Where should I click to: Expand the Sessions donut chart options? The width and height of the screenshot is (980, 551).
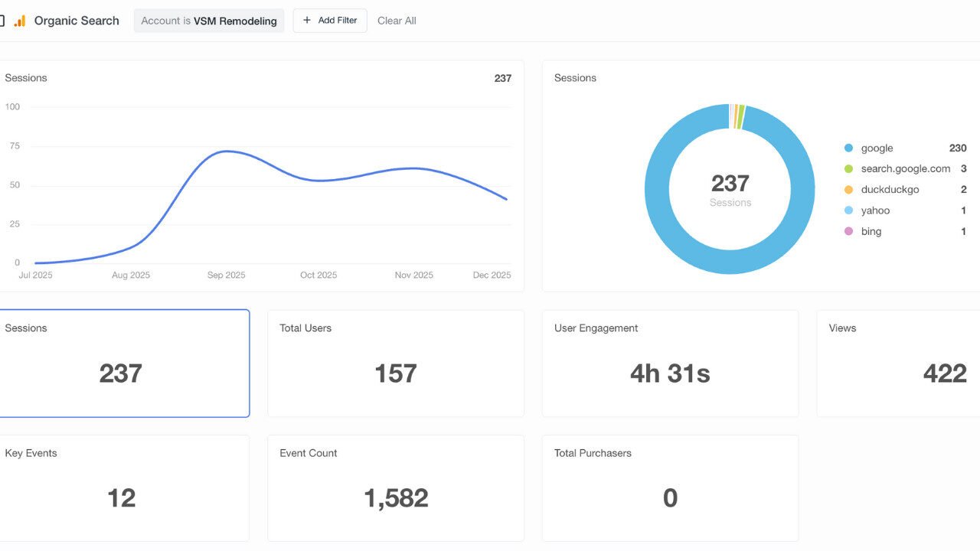pos(575,77)
